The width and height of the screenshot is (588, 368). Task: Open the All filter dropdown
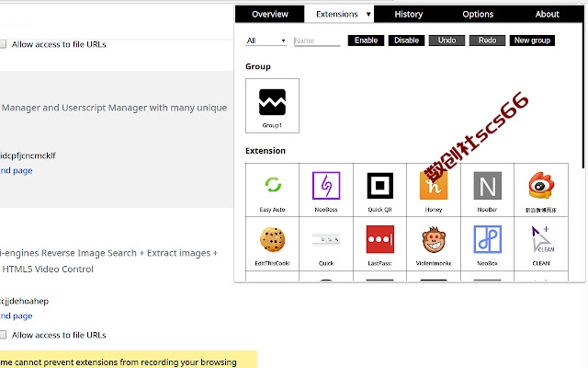pyautogui.click(x=266, y=40)
